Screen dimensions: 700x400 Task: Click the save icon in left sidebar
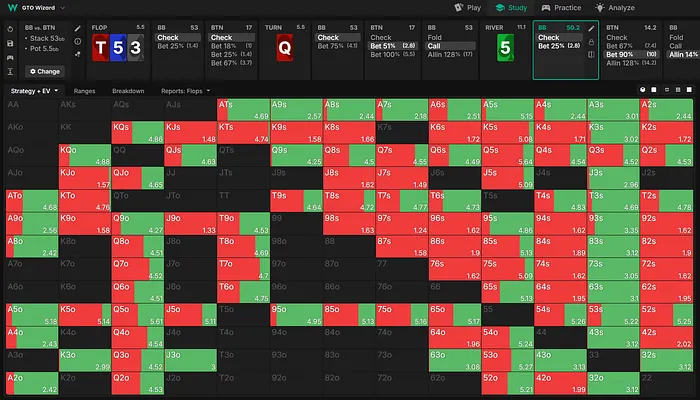click(x=10, y=44)
